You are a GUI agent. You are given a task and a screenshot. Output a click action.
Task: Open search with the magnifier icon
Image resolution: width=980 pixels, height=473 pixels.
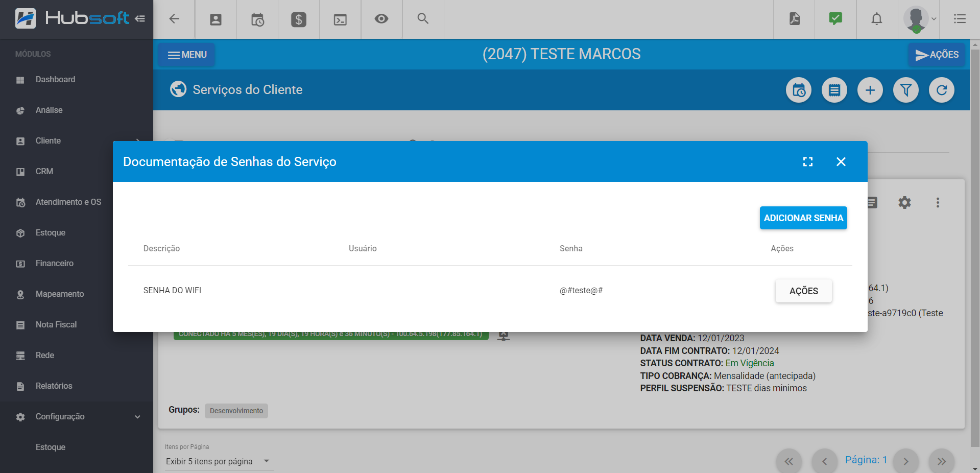click(423, 18)
